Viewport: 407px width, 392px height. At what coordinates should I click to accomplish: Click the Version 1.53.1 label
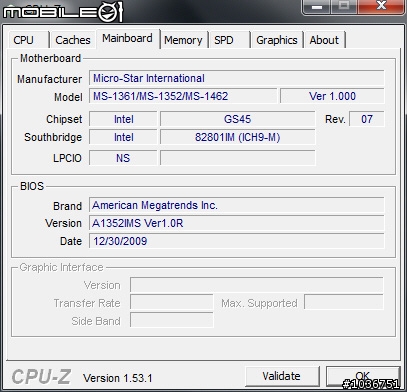(118, 378)
